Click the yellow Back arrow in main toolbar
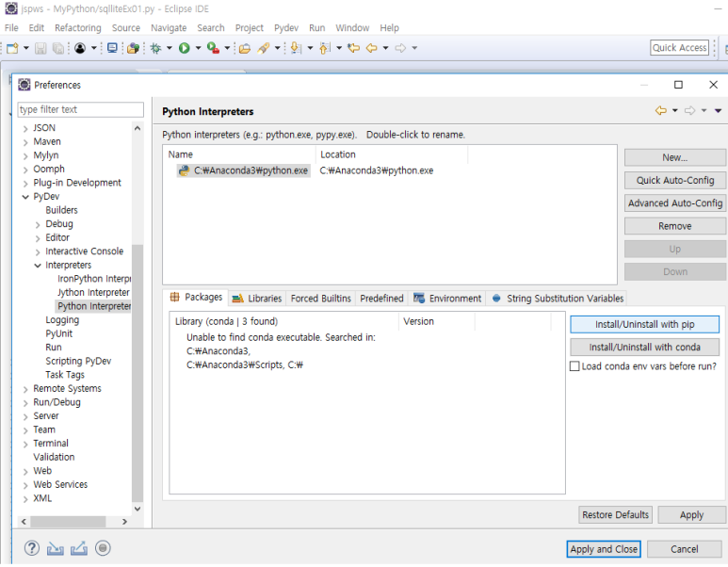728x567 pixels. [x=371, y=48]
